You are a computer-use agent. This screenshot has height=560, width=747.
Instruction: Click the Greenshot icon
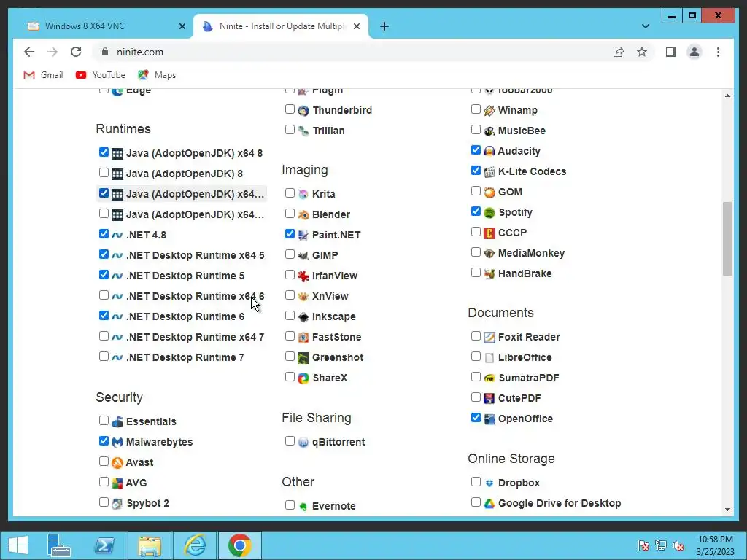303,357
